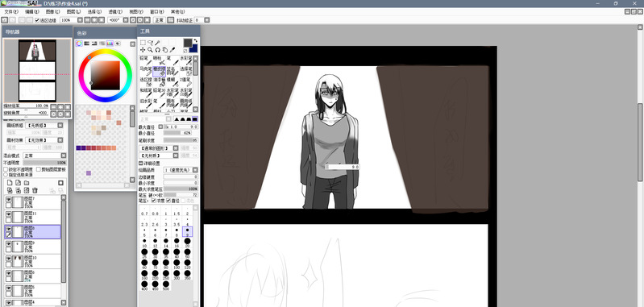Open the 混合模式 blending mode dropdown

pyautogui.click(x=44, y=156)
